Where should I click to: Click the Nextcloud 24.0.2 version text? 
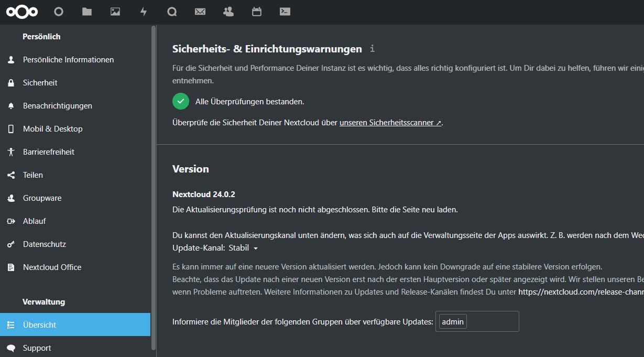point(204,194)
